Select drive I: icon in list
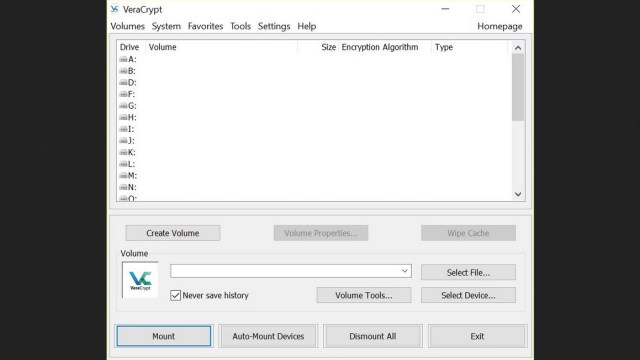The image size is (640, 360). [123, 129]
